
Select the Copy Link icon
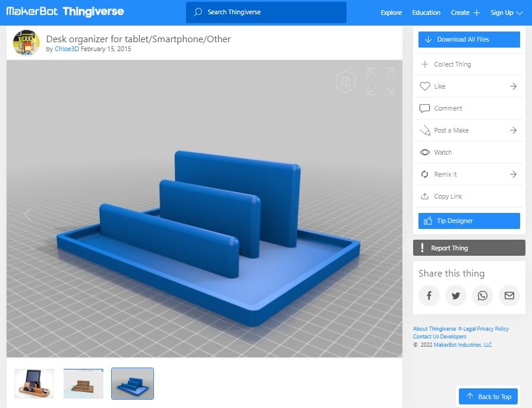tap(424, 196)
